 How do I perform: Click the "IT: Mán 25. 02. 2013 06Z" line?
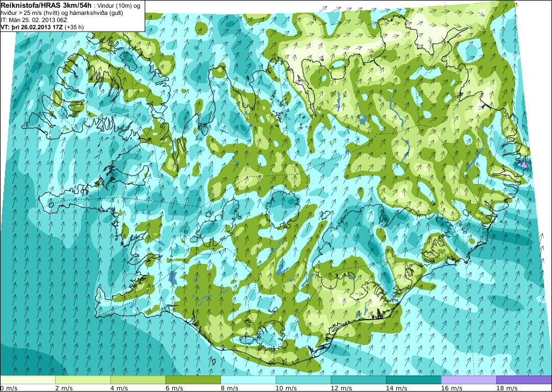point(34,20)
